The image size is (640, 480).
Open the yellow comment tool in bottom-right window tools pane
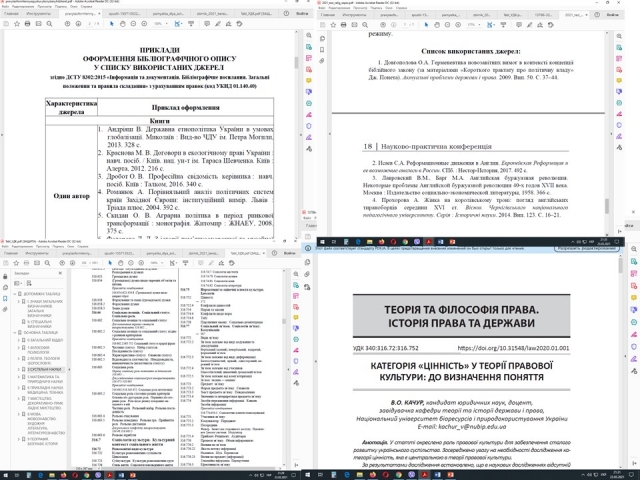tap(634, 298)
